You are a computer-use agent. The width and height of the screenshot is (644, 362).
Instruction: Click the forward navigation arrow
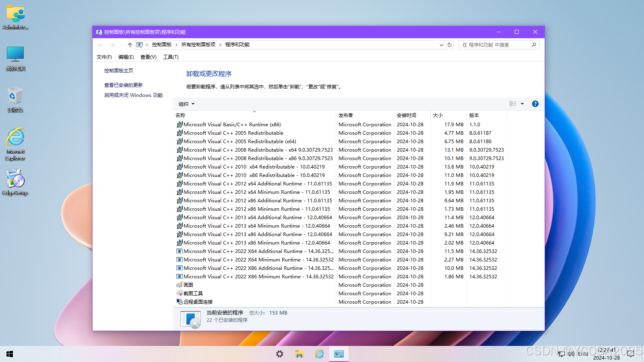(x=112, y=45)
